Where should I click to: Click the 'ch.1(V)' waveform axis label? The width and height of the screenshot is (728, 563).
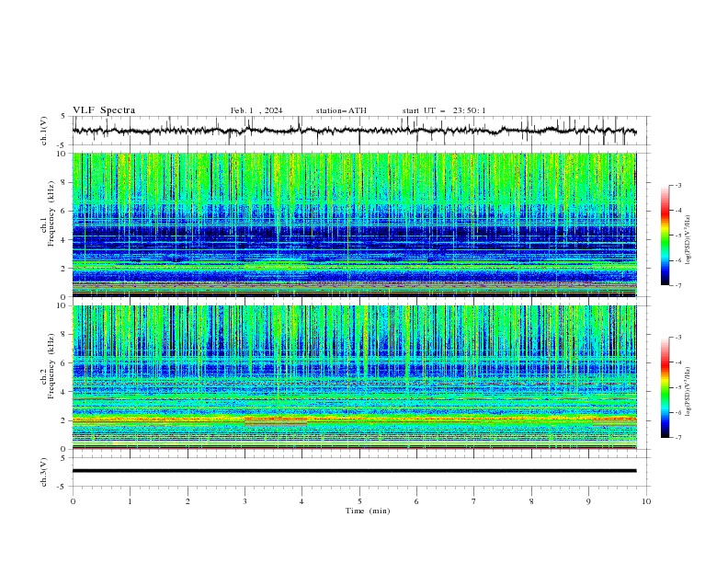click(x=44, y=131)
